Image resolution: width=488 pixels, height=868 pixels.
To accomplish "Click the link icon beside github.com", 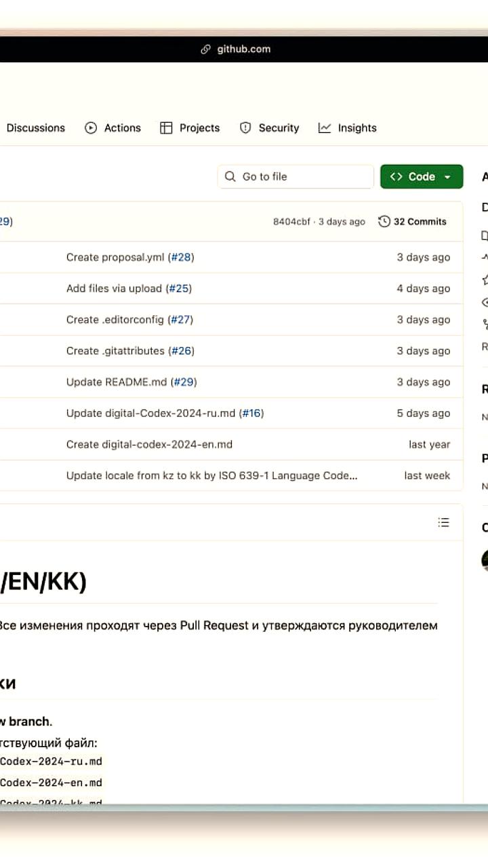I will 206,50.
